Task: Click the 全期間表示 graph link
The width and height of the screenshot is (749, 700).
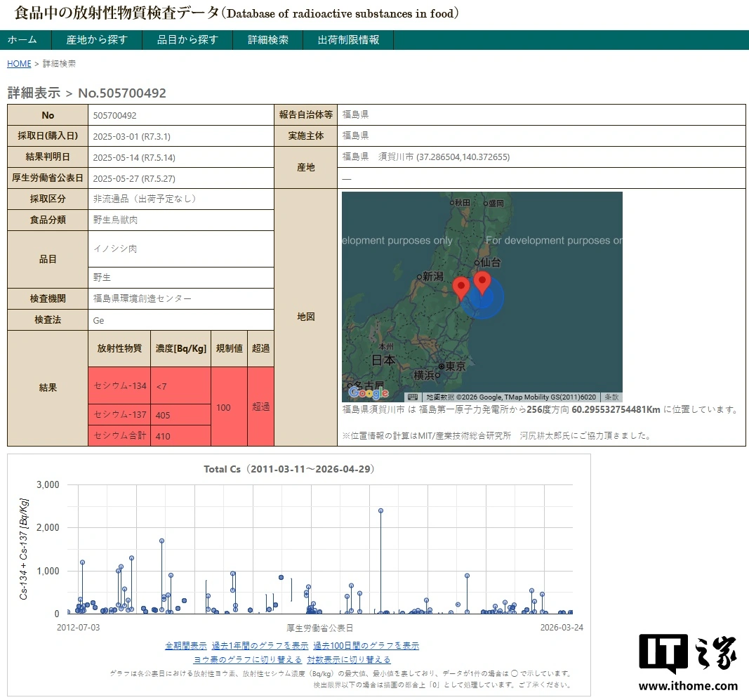Action: pos(186,645)
